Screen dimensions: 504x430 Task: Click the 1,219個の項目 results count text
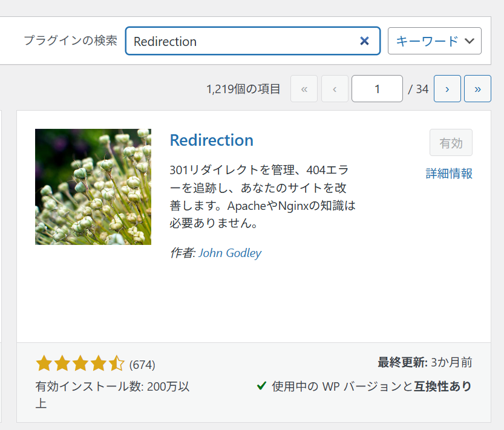pos(243,89)
